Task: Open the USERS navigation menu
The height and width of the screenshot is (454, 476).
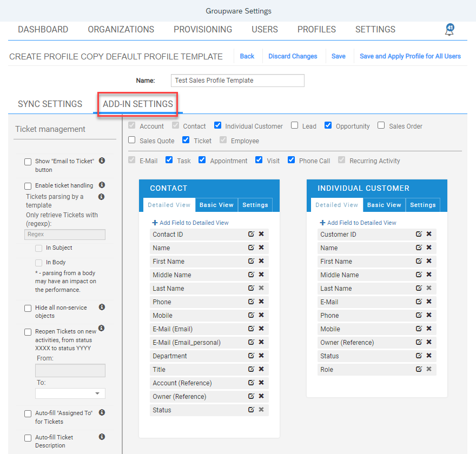Action: [x=265, y=30]
